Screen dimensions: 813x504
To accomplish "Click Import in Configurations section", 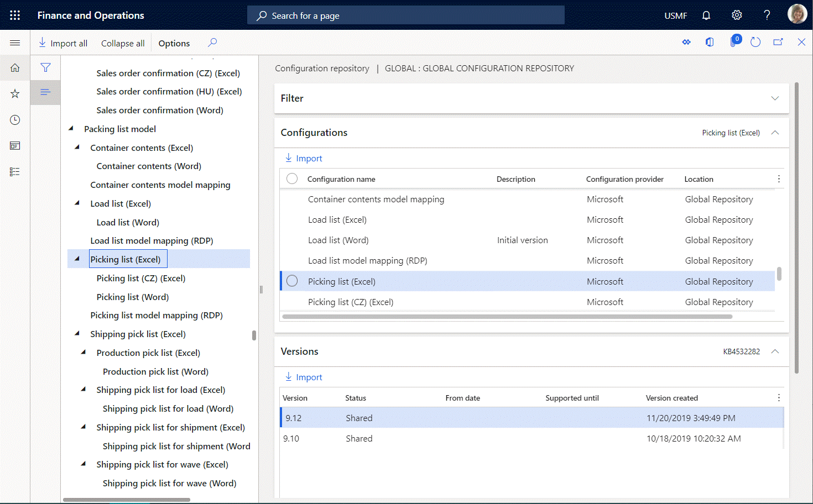I will [304, 158].
